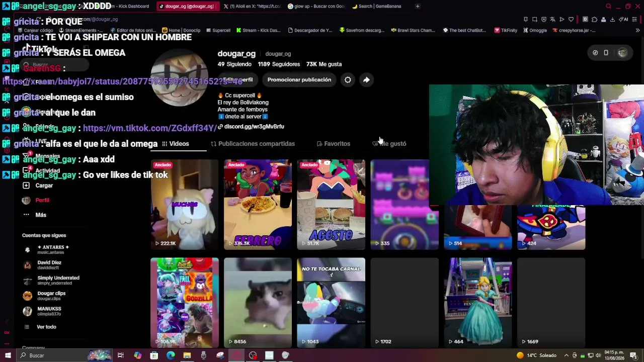The image size is (644, 362).
Task: Open pinned video with 222.1K views
Action: 185,205
